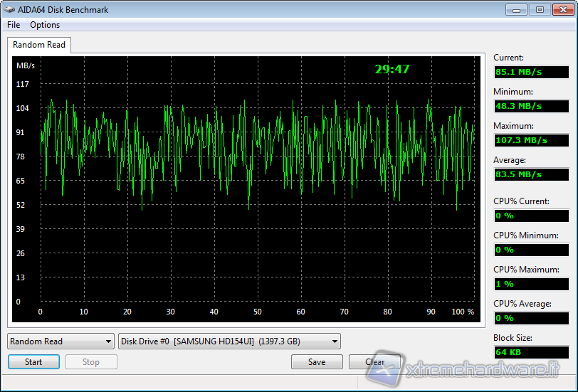
Task: Open the Options menu
Action: point(45,25)
